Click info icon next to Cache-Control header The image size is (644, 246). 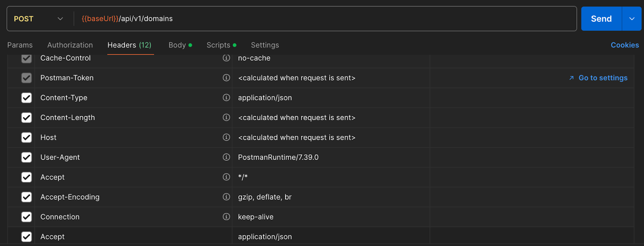(226, 58)
